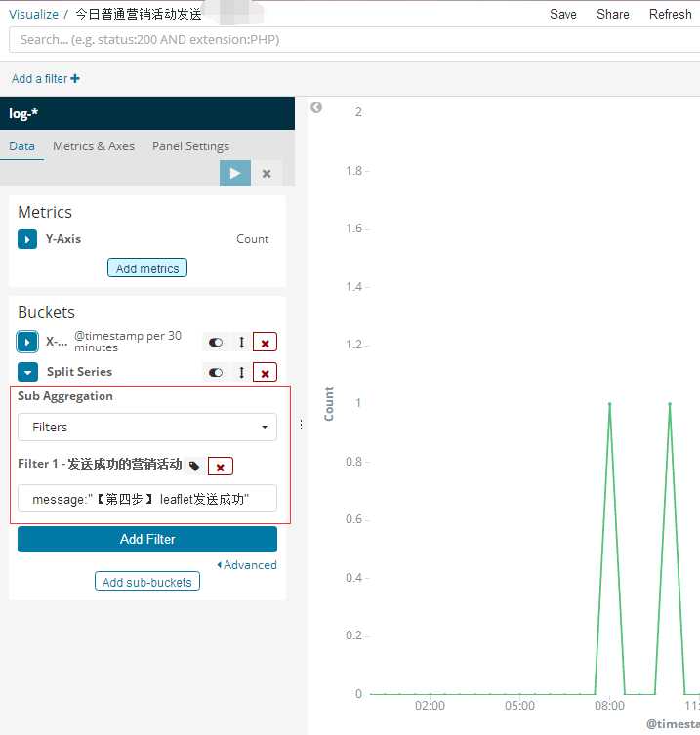This screenshot has height=735, width=700.
Task: Discard changes with the grey X button
Action: click(x=267, y=174)
